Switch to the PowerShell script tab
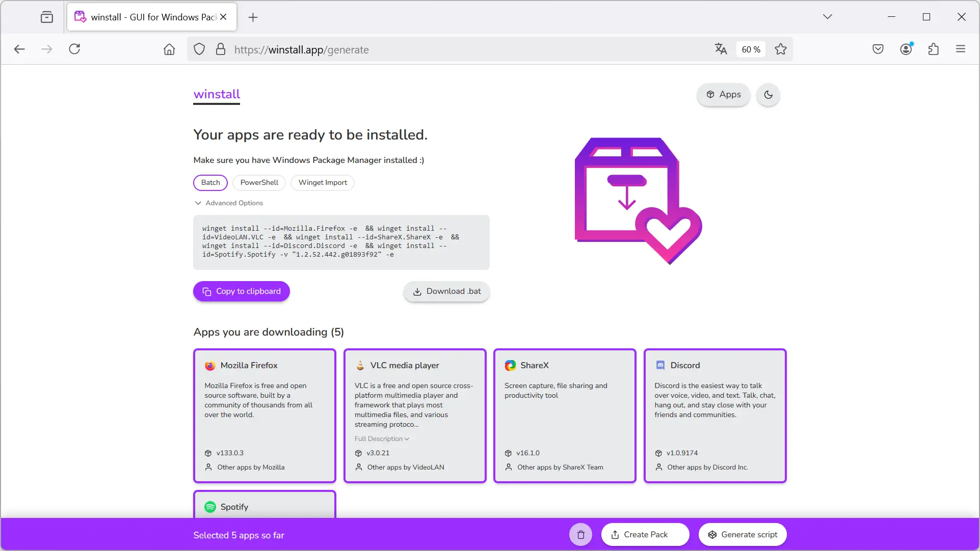This screenshot has width=980, height=551. [259, 182]
